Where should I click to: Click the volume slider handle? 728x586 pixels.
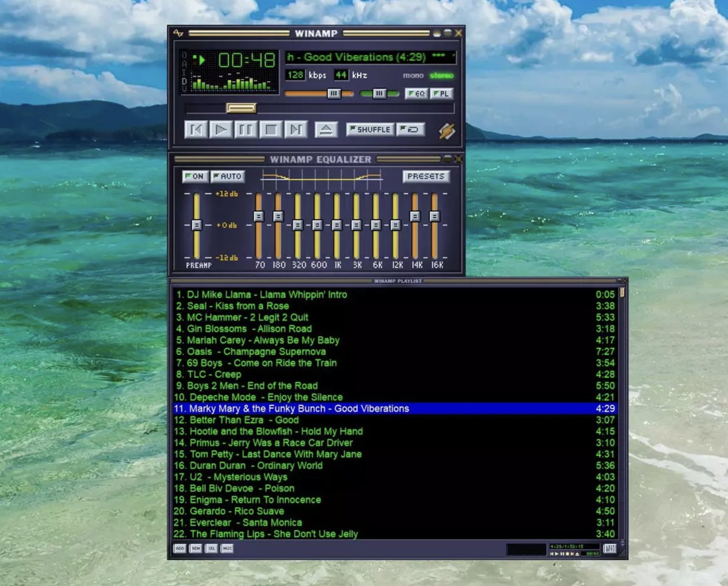[334, 93]
